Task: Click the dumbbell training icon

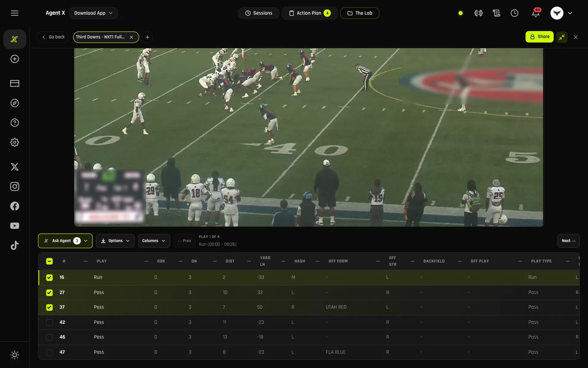Action: coord(478,13)
